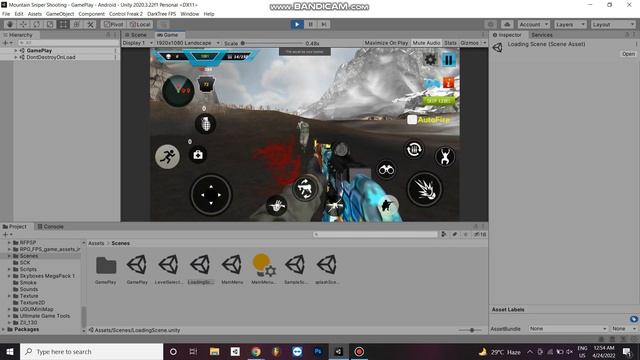Adjust the Game view Scale slider

coord(271,43)
